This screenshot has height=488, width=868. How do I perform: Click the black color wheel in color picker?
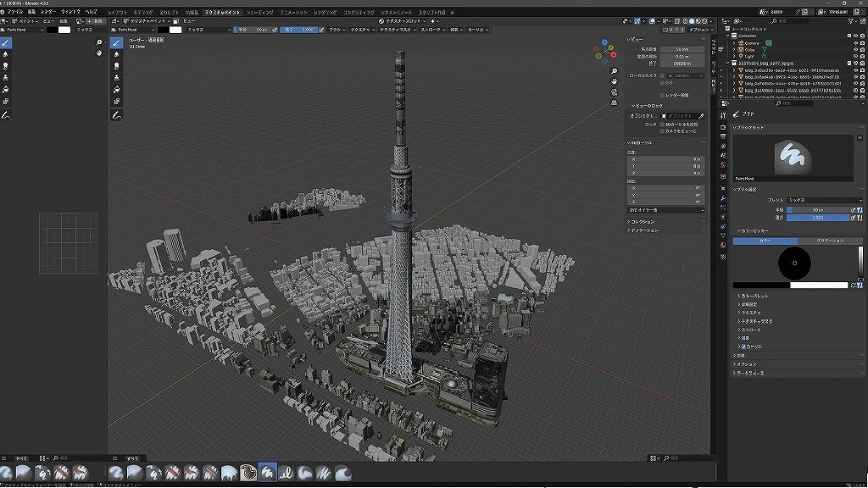pos(794,263)
